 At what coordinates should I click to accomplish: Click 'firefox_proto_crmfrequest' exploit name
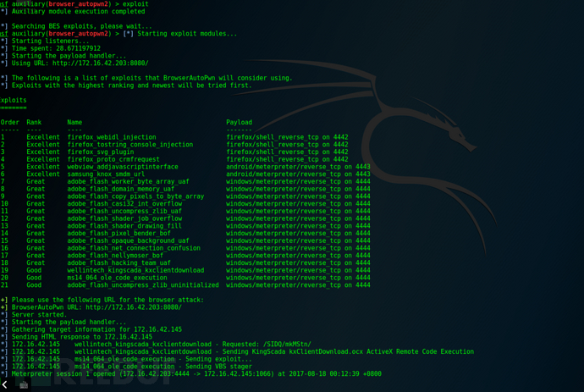pos(113,159)
